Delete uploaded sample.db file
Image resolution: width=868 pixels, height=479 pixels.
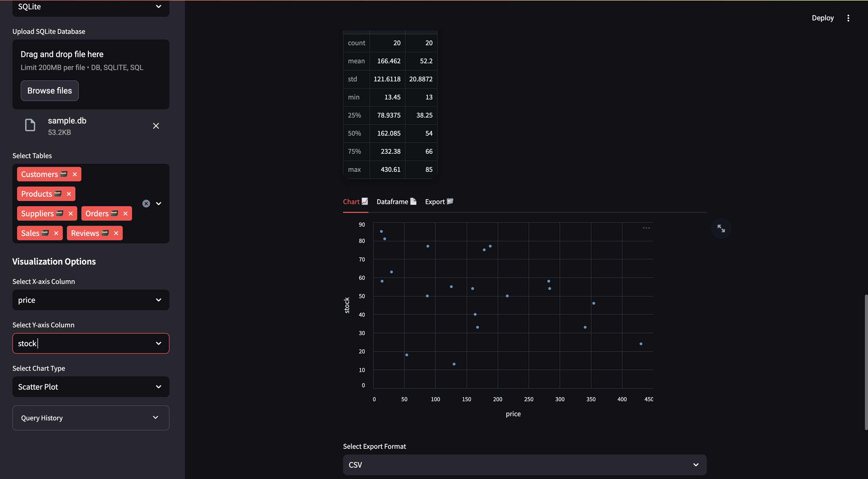point(156,126)
